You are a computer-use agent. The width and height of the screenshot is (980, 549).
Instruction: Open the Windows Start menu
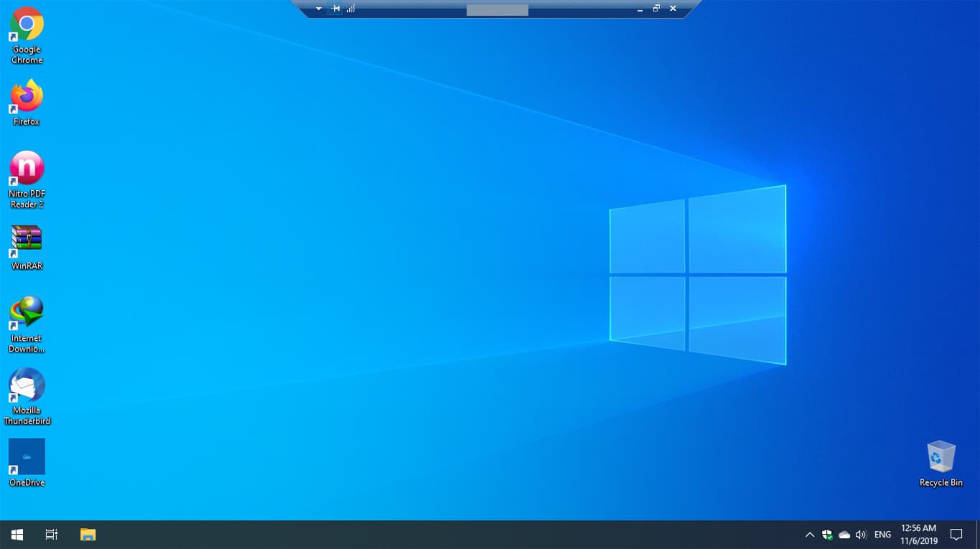point(17,535)
